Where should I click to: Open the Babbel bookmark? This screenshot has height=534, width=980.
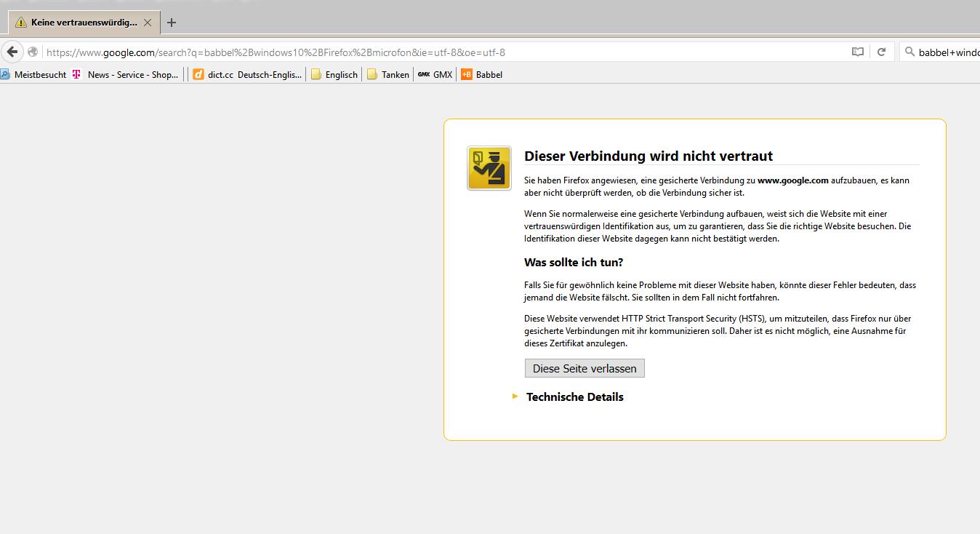point(482,74)
